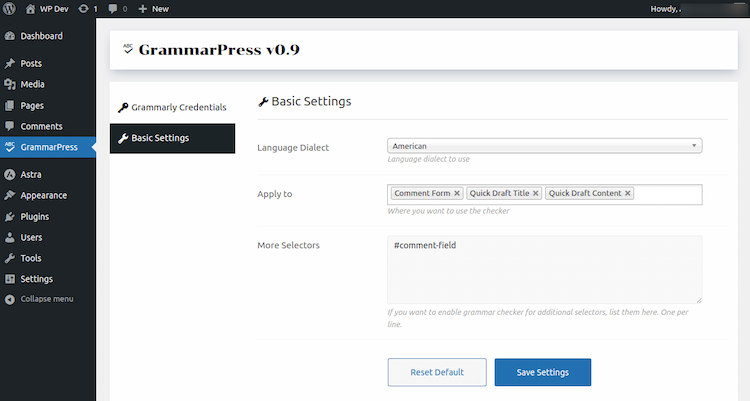Remove the Quick Draft Title tag
Viewport: 750px width, 401px height.
[536, 193]
